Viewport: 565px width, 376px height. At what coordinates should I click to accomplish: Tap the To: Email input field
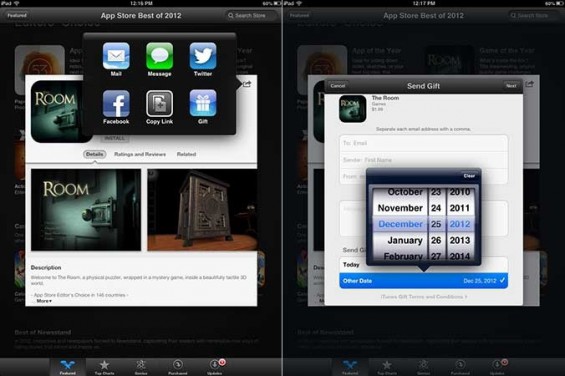[x=423, y=143]
